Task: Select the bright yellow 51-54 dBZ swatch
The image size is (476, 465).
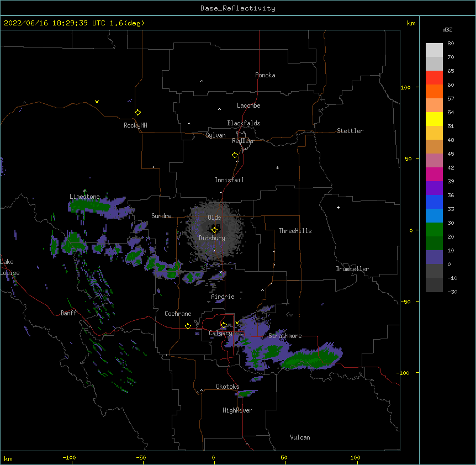Action: click(434, 119)
